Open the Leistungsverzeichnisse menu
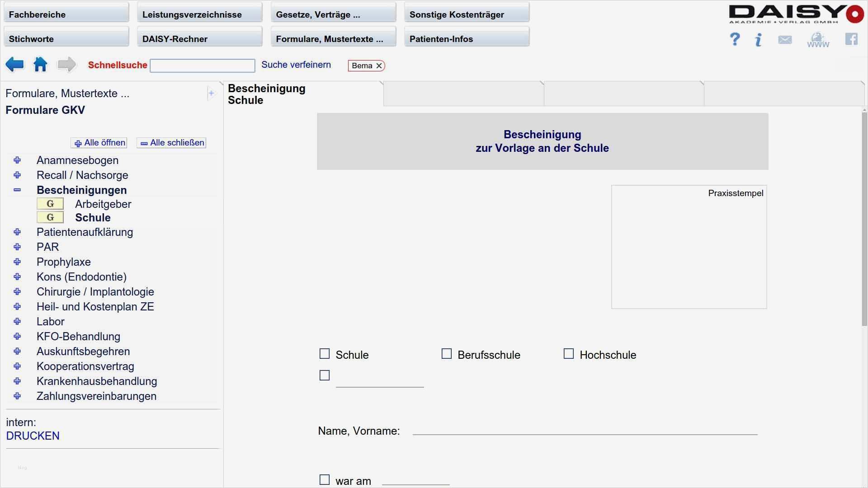Screen dimensions: 868x488 coord(199,14)
